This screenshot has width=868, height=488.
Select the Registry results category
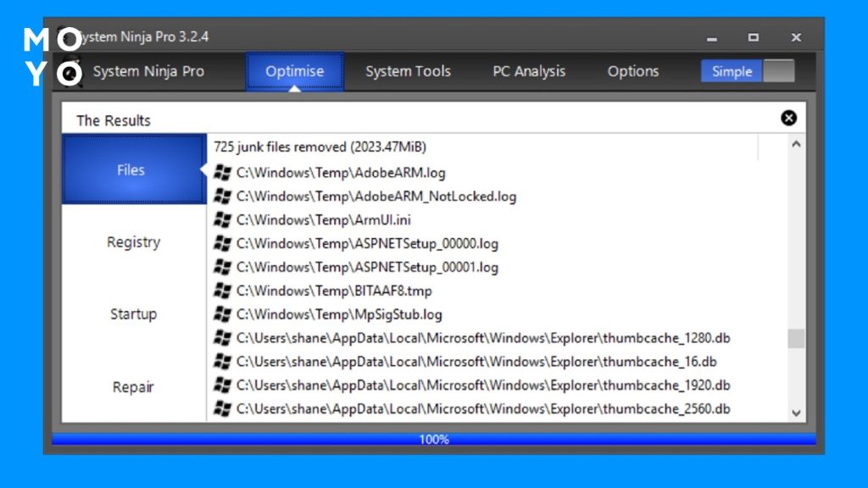click(133, 242)
